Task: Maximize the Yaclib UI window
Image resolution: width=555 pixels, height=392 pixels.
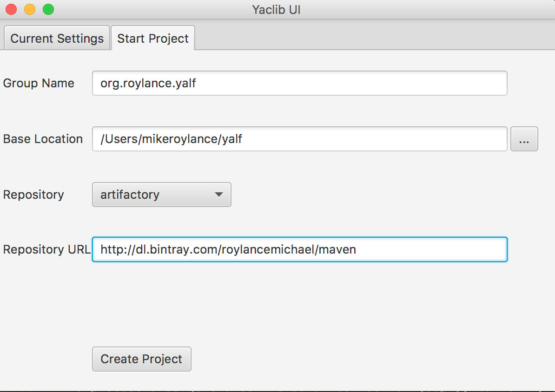Action: [48, 9]
